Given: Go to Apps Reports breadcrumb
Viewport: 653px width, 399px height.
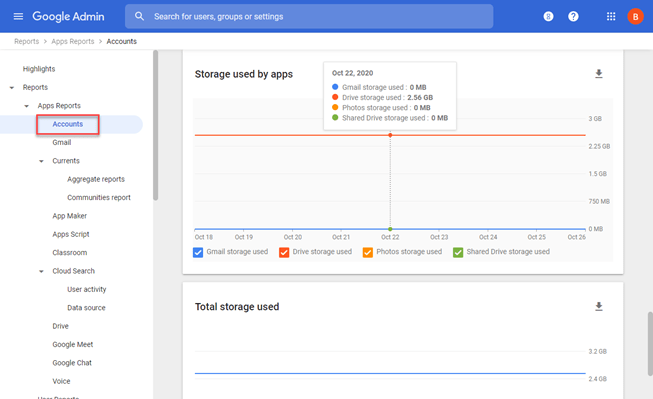Looking at the screenshot, I should click(x=73, y=41).
